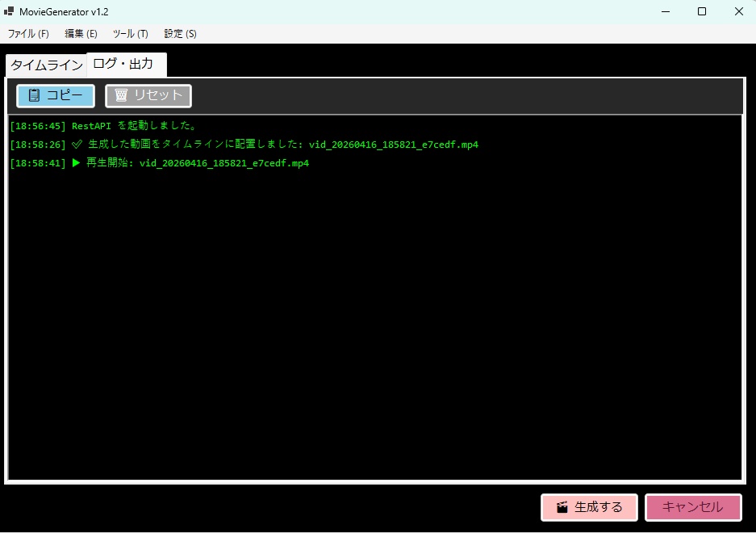Click the キャンセル button
This screenshot has width=756, height=533.
click(693, 507)
